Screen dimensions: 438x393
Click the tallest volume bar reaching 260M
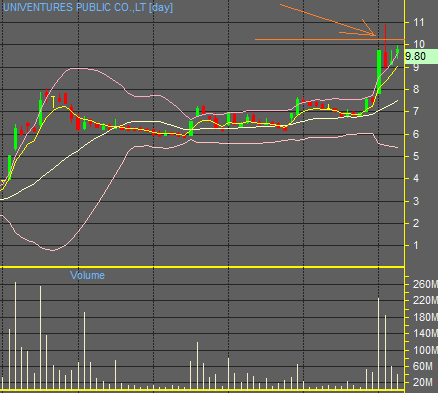(15, 336)
